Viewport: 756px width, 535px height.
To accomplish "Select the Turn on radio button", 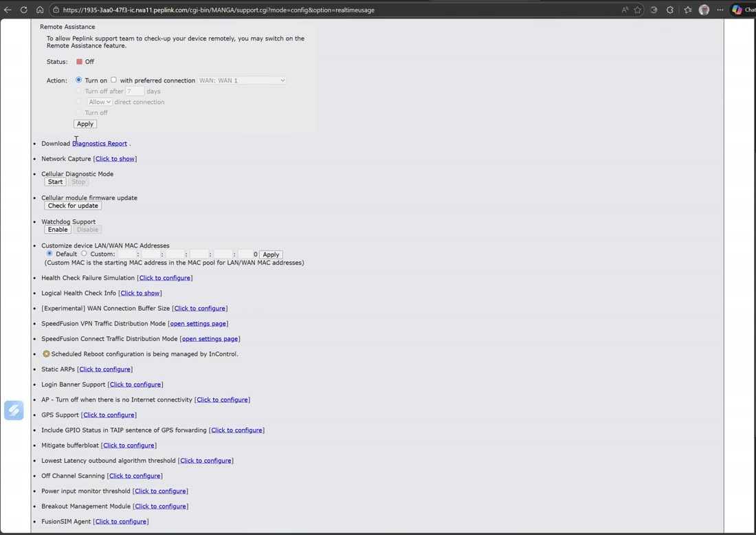I will point(78,80).
